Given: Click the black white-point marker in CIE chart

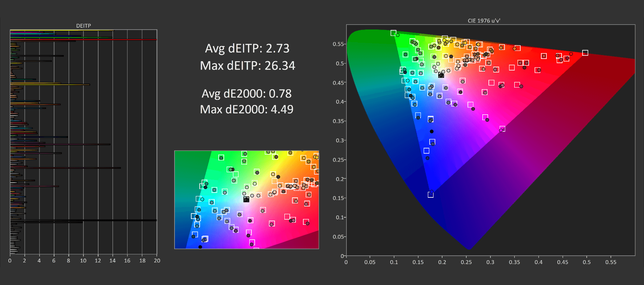Looking at the screenshot, I should 441,75.
